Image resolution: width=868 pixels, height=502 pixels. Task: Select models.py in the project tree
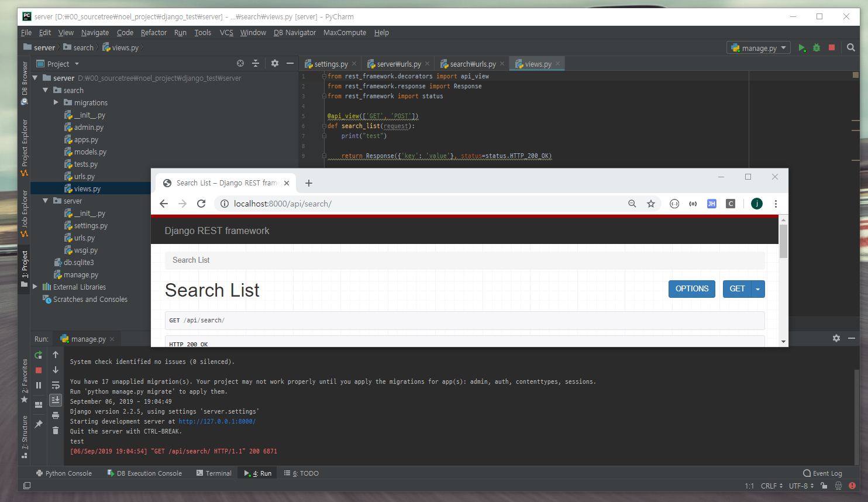[x=90, y=152]
